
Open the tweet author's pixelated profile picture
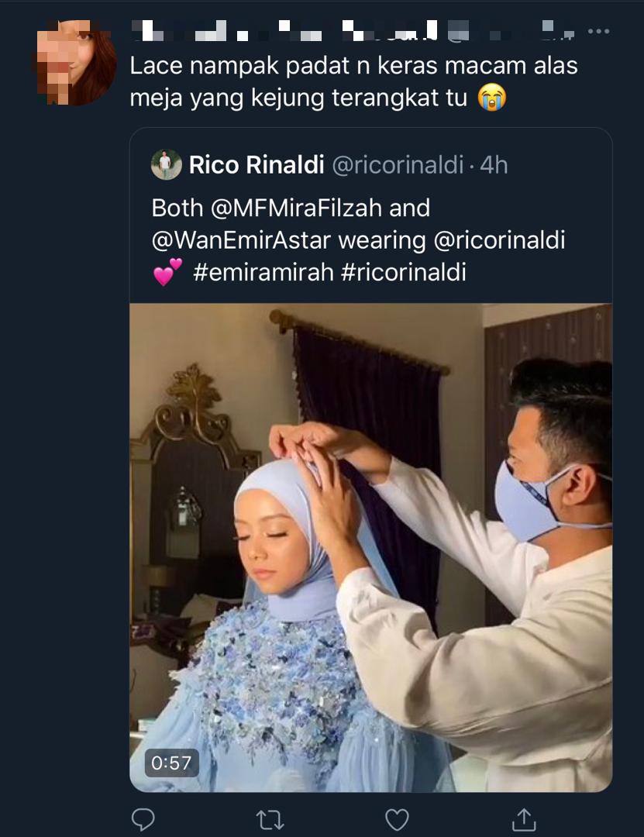77,64
